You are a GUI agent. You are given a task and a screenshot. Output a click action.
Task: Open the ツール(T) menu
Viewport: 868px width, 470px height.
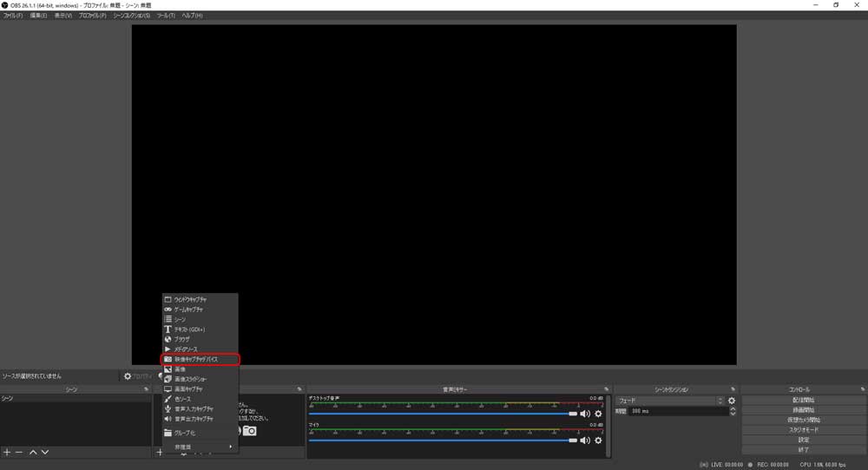point(166,16)
